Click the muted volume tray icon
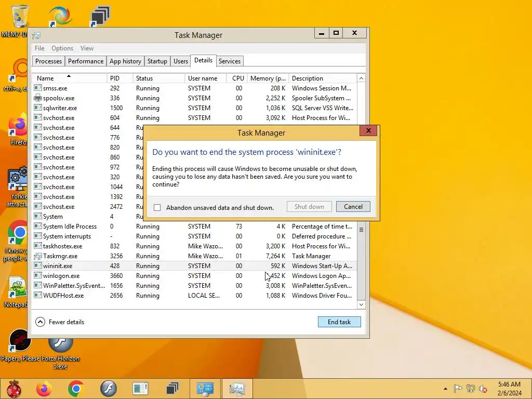The image size is (532, 399). [x=483, y=389]
